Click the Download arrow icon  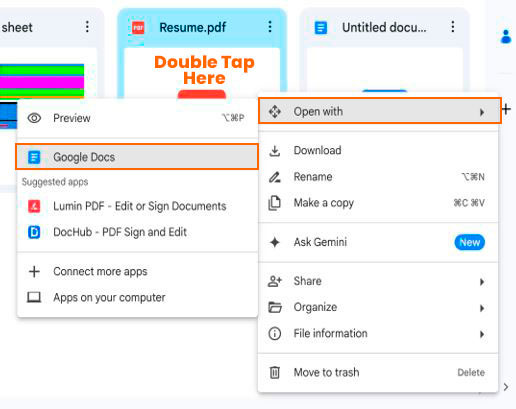[275, 151]
